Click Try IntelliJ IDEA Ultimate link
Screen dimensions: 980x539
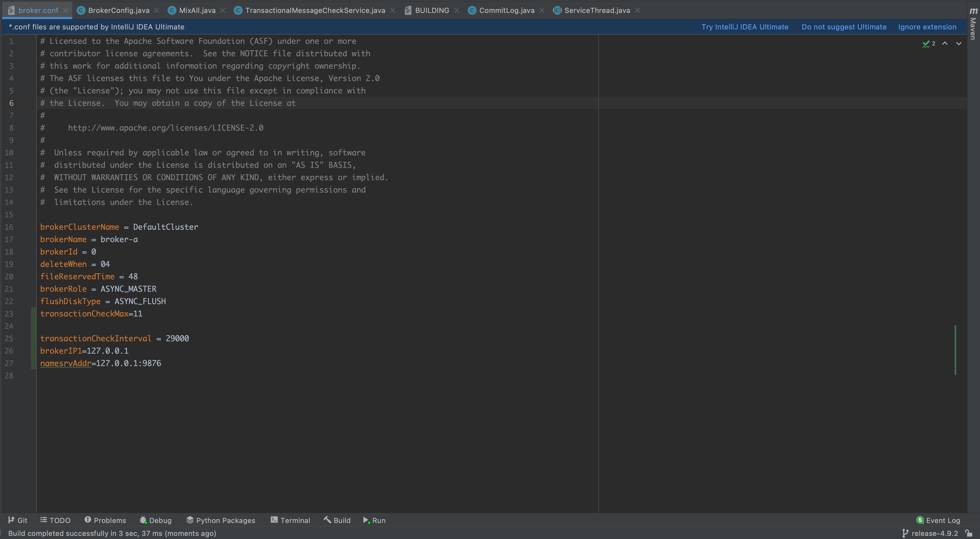(744, 27)
